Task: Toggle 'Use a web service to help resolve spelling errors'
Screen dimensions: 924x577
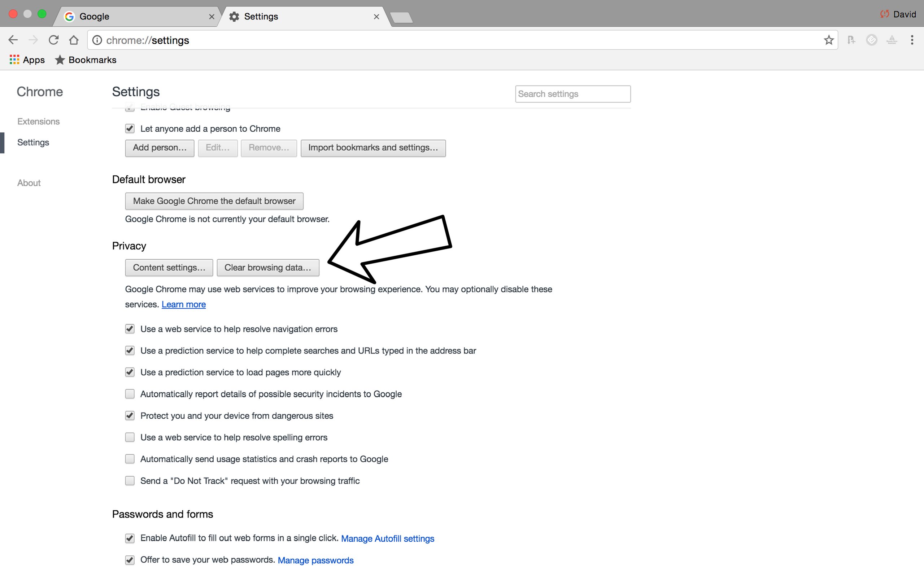Action: 129,437
